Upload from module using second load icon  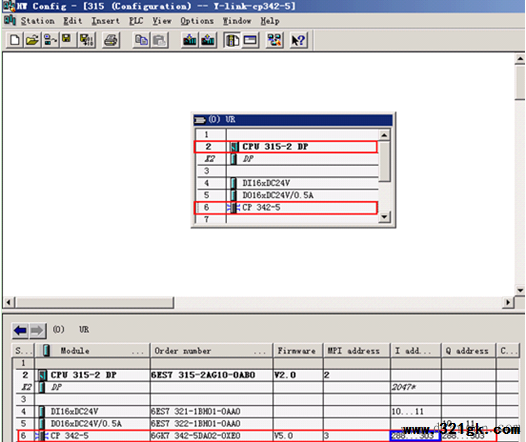click(208, 41)
